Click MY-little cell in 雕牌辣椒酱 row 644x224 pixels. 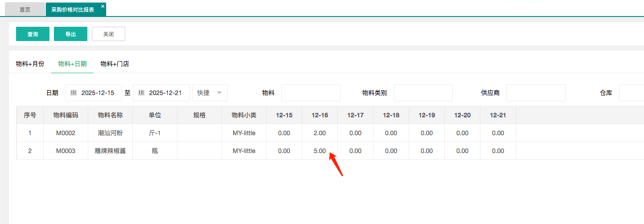(244, 151)
